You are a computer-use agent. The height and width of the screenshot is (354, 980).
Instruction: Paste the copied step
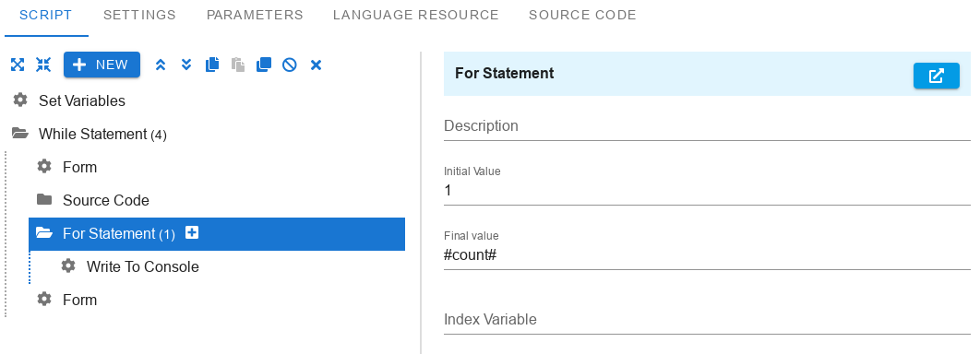coord(238,65)
